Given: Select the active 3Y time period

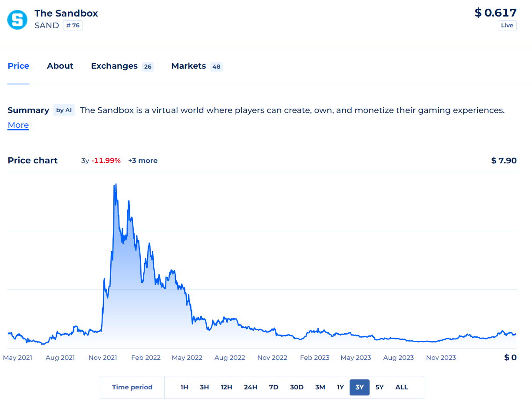Looking at the screenshot, I should [360, 387].
